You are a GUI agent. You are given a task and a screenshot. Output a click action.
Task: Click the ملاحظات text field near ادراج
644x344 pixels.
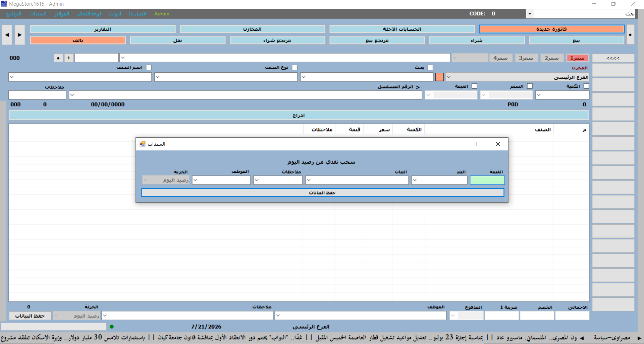pyautogui.click(x=37, y=95)
